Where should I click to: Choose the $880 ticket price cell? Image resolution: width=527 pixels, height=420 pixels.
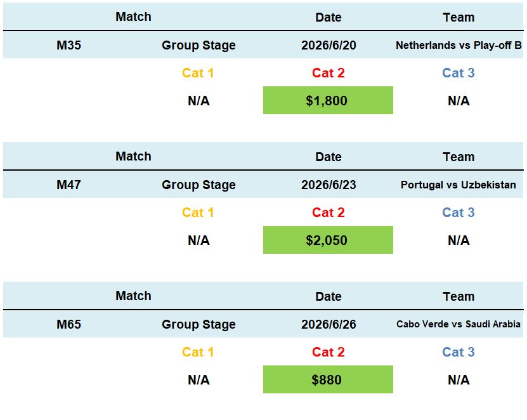pos(327,380)
